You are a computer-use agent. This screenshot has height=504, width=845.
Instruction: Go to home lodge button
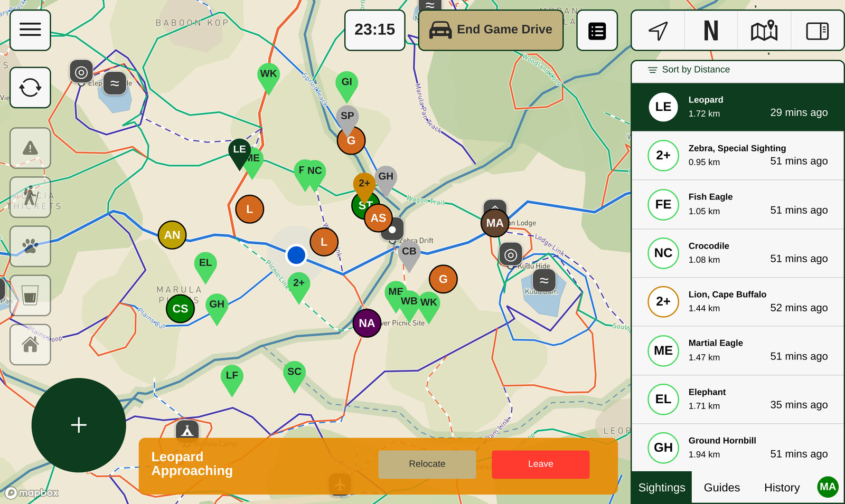[x=30, y=345]
